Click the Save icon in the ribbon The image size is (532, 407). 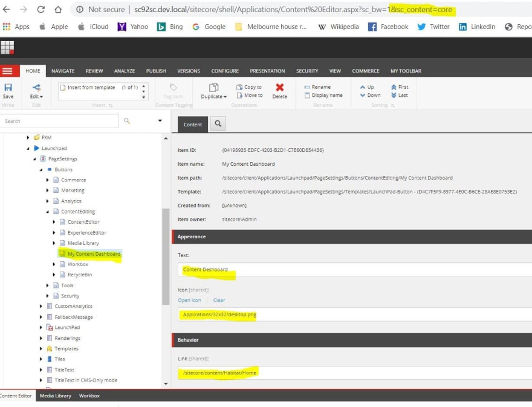(8, 88)
